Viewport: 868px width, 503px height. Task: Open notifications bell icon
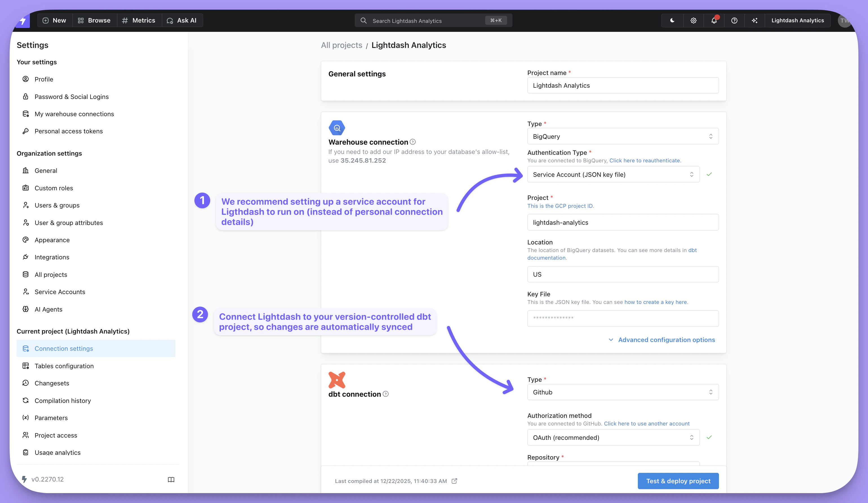[x=714, y=20]
